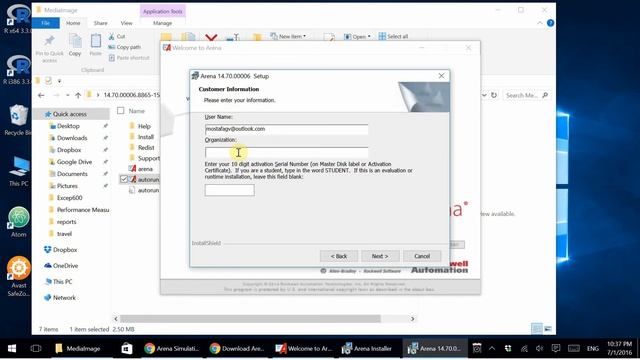The height and width of the screenshot is (360, 640).
Task: Cancel the Arena Setup wizard
Action: pyautogui.click(x=422, y=256)
